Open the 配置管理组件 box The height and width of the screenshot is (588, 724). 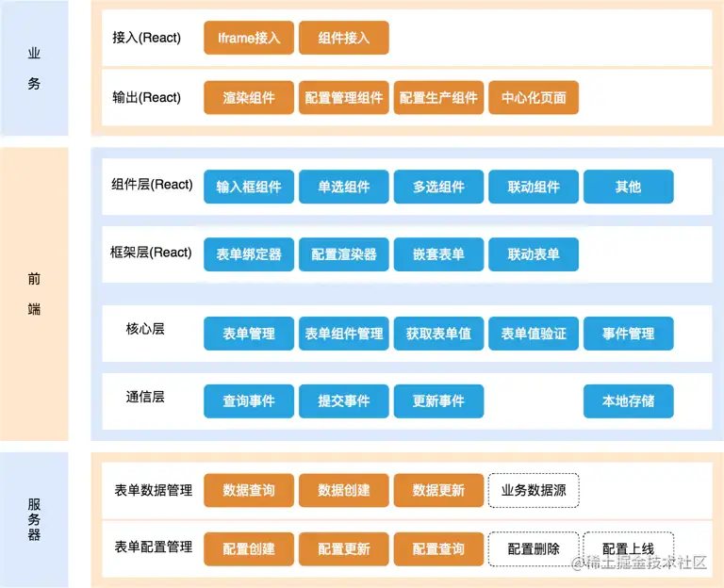click(x=344, y=97)
